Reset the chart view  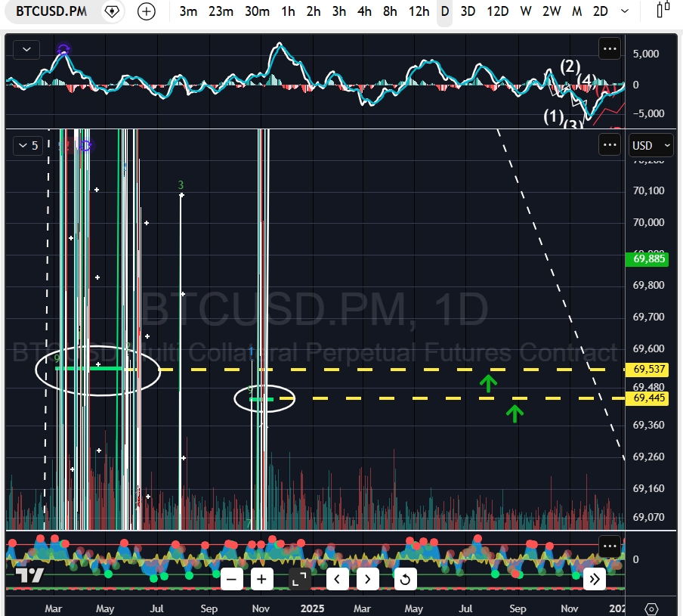405,579
